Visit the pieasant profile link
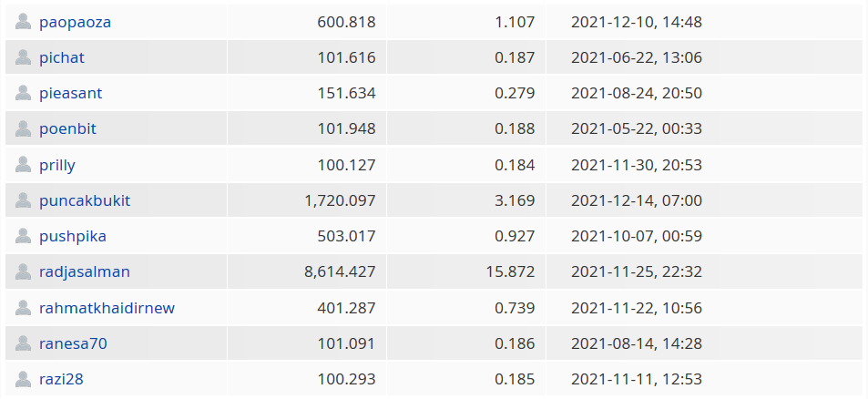Viewport: 868px width, 399px height. pos(70,94)
